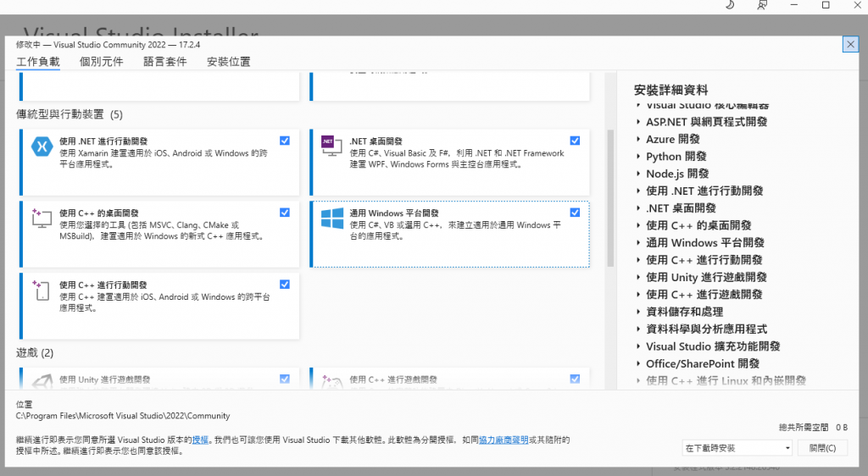
Task: Click the Xamarin .NET mobile development icon
Action: coord(42,147)
